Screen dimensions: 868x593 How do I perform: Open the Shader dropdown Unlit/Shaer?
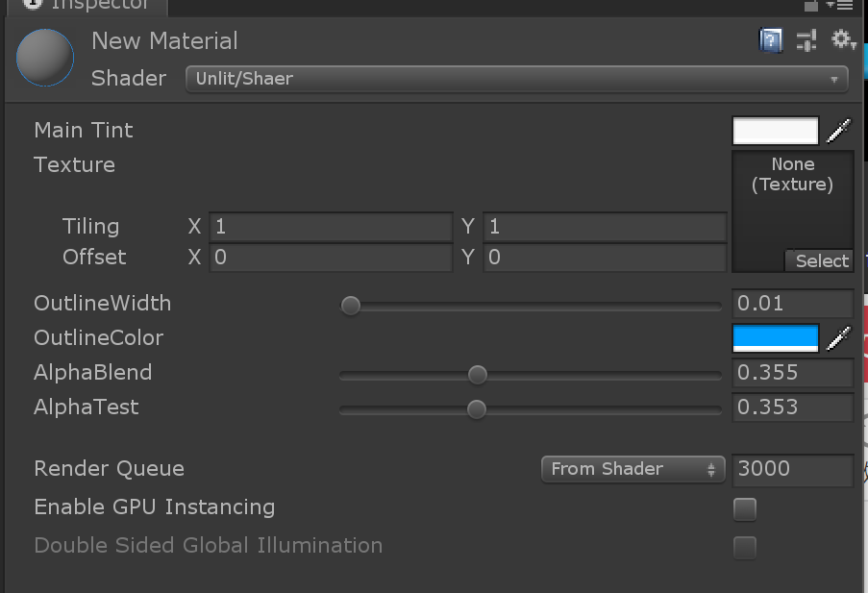(516, 79)
